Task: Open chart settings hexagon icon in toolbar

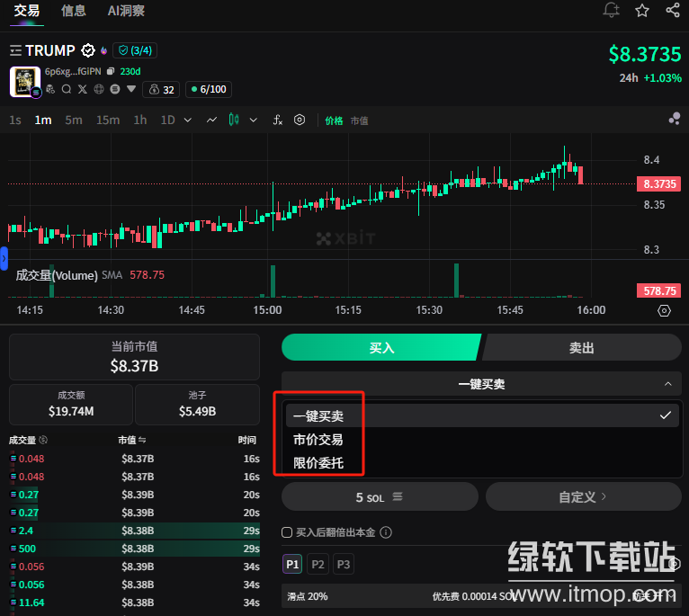Action: tap(300, 120)
